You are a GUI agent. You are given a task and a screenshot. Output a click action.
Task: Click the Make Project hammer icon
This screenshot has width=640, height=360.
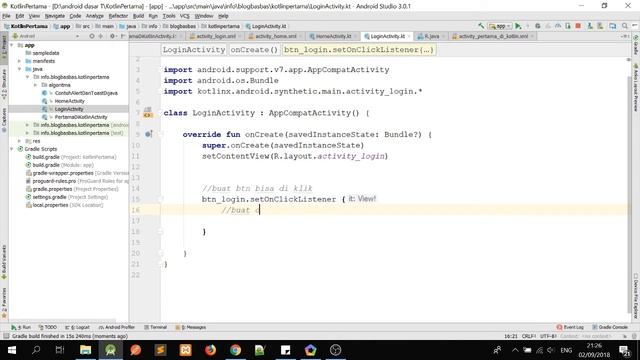(x=481, y=26)
